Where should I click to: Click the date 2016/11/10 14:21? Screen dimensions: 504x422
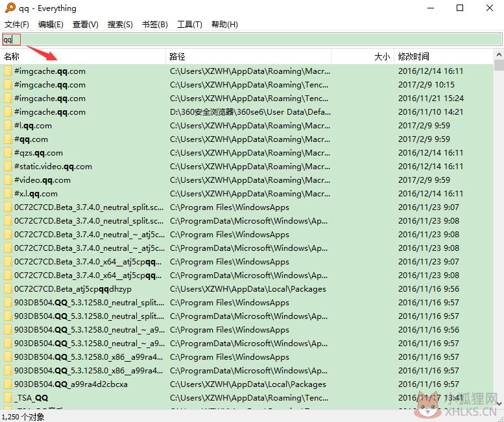point(431,112)
